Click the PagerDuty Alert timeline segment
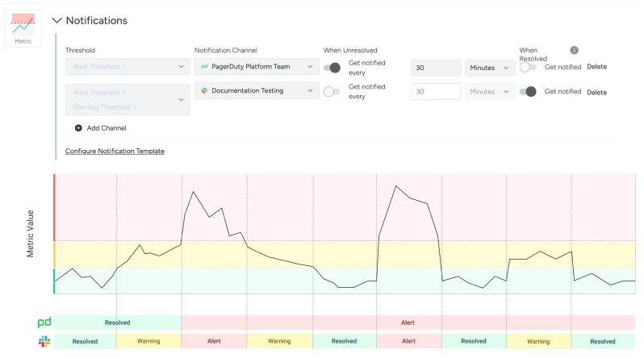Viewport: 644px width, 358px height. (x=408, y=323)
